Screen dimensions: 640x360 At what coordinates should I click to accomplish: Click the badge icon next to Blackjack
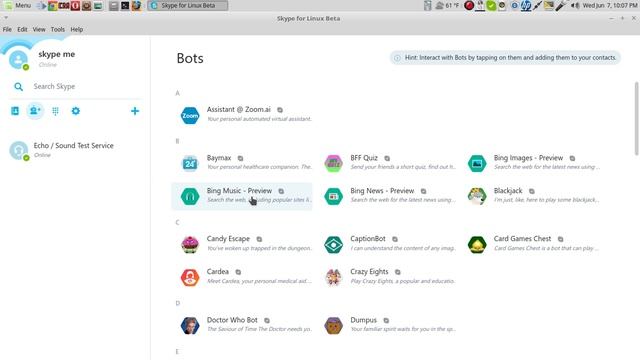(531, 191)
